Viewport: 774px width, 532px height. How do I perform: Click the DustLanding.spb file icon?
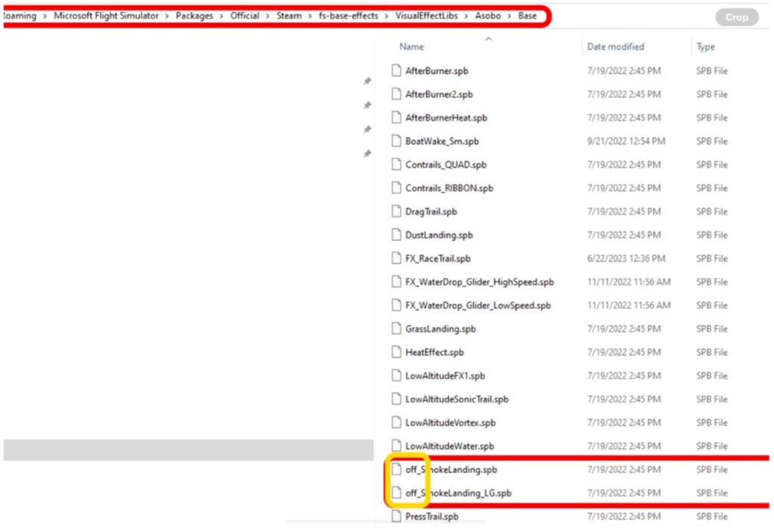pos(396,234)
